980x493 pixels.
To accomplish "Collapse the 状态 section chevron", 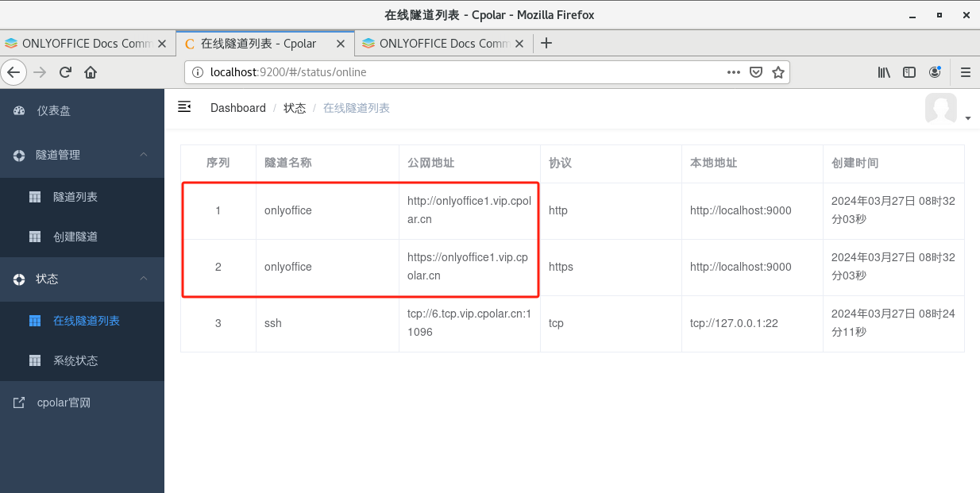I will [x=144, y=278].
